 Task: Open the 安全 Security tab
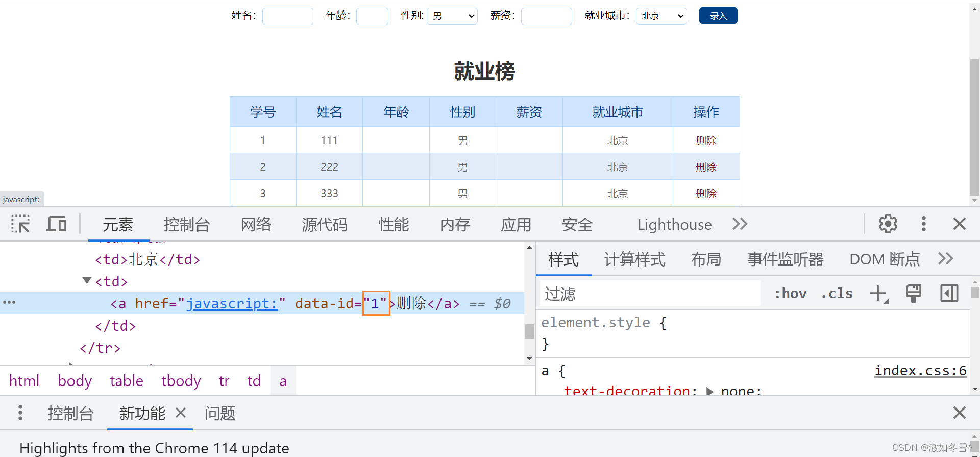(x=577, y=224)
